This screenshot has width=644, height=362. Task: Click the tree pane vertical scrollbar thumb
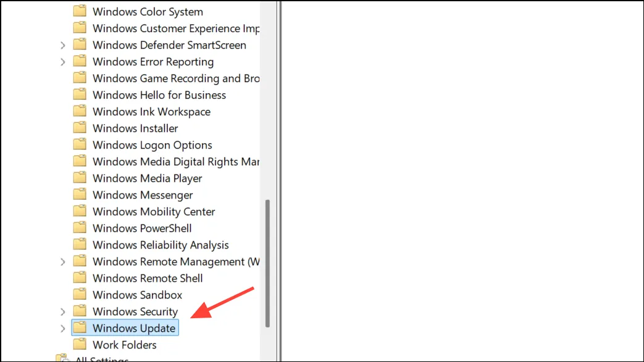click(x=268, y=263)
